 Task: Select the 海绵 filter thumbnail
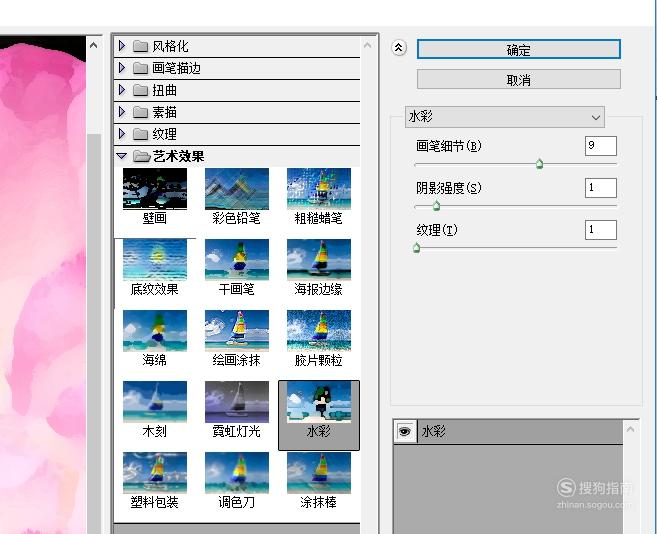(155, 331)
